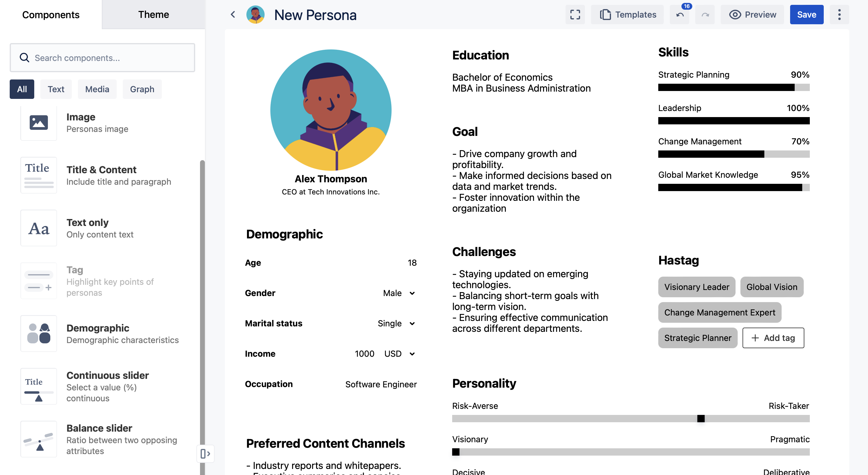868x475 pixels.
Task: Focus the Search components field
Action: pyautogui.click(x=102, y=58)
